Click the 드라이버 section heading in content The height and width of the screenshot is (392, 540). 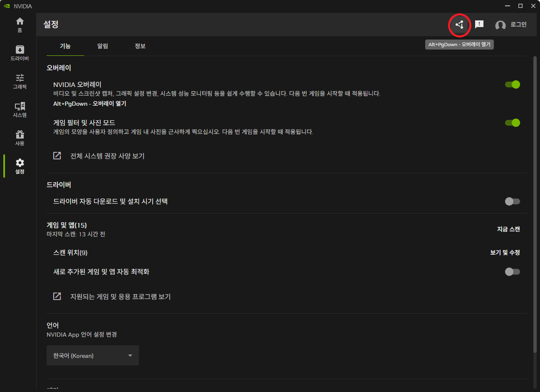(59, 185)
